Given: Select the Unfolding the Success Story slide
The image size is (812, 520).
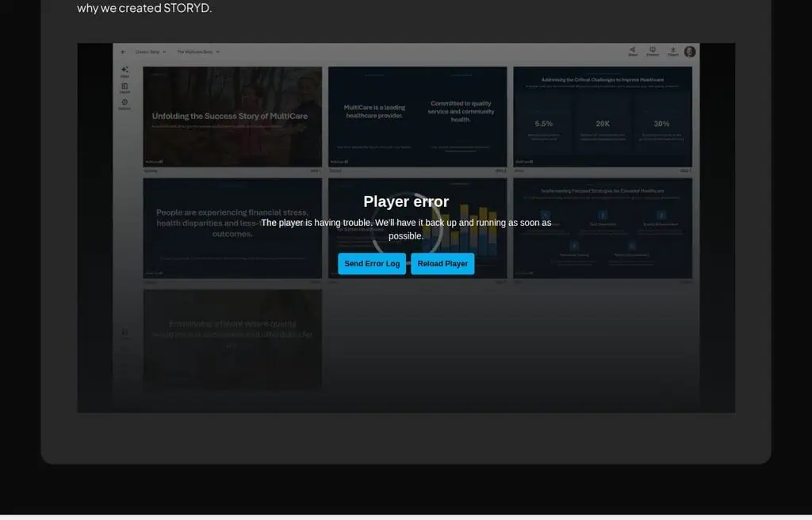Looking at the screenshot, I should (232, 117).
